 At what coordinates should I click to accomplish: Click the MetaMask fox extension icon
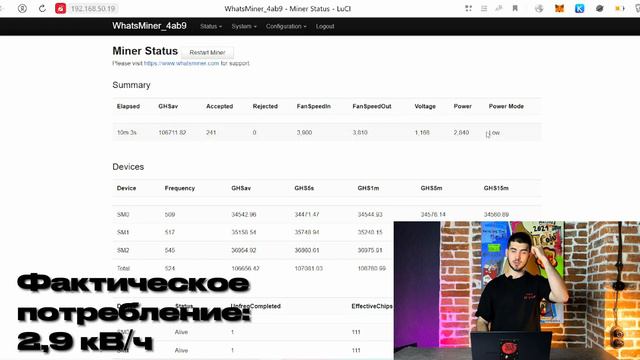coord(559,8)
